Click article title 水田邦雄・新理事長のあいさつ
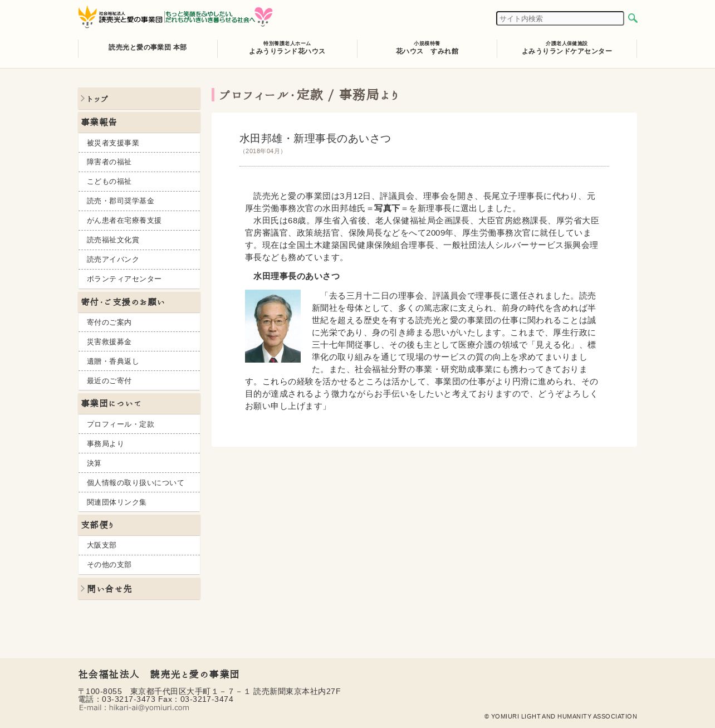715x728 pixels. pyautogui.click(x=315, y=139)
